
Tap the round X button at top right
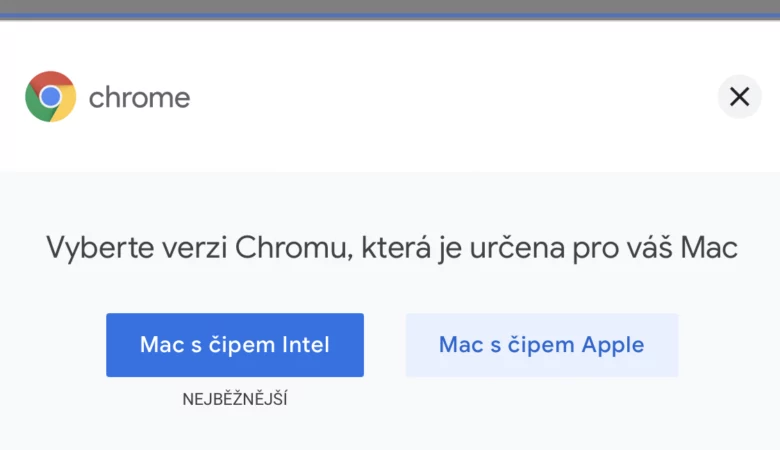point(739,97)
